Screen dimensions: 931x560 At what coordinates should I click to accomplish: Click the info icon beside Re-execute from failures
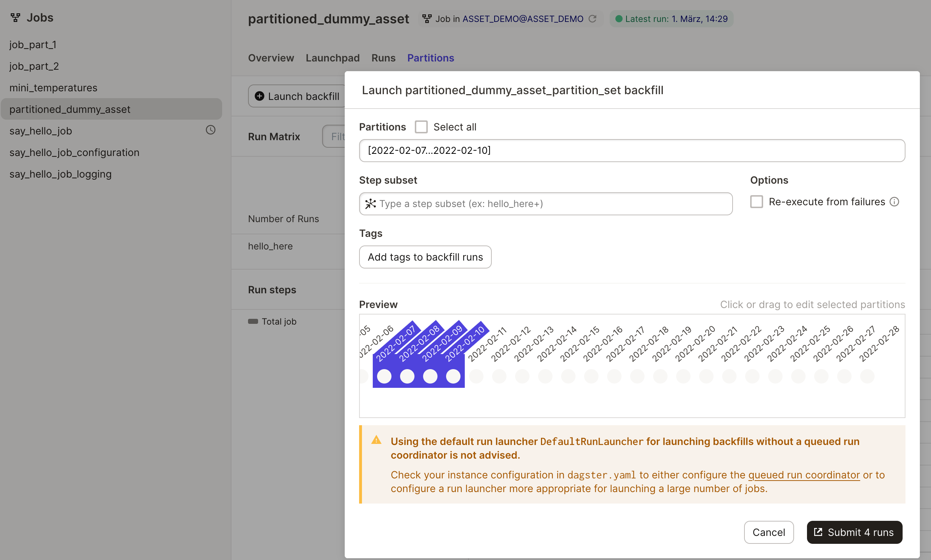894,202
